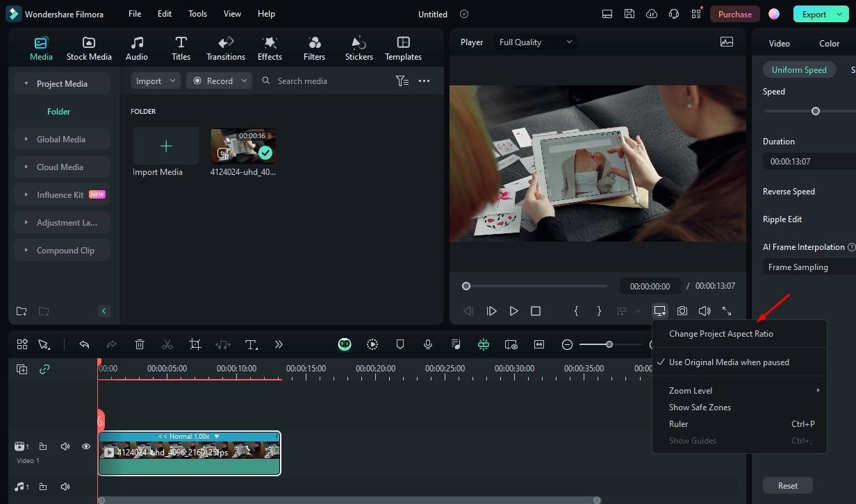Click the preview progress slider
Screen dimensions: 856x504
pyautogui.click(x=535, y=286)
